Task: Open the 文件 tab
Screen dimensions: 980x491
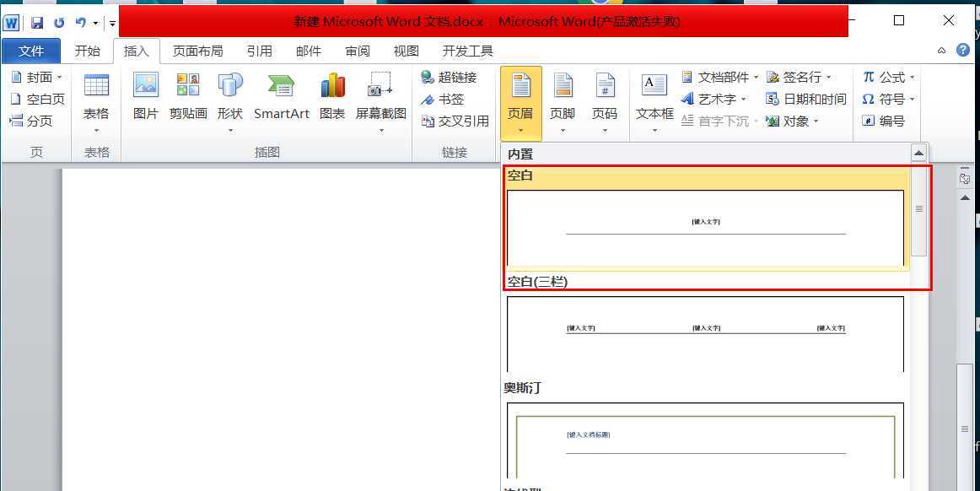Action: click(x=31, y=51)
